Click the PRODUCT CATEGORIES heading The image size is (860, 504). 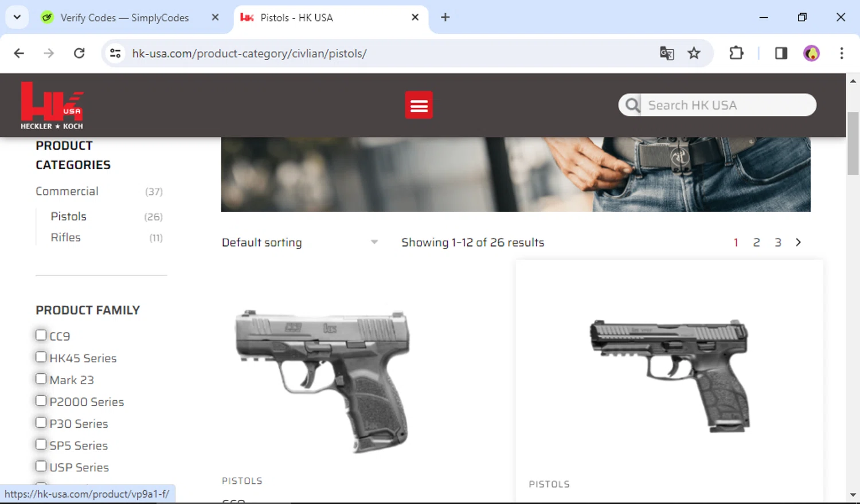click(x=73, y=155)
